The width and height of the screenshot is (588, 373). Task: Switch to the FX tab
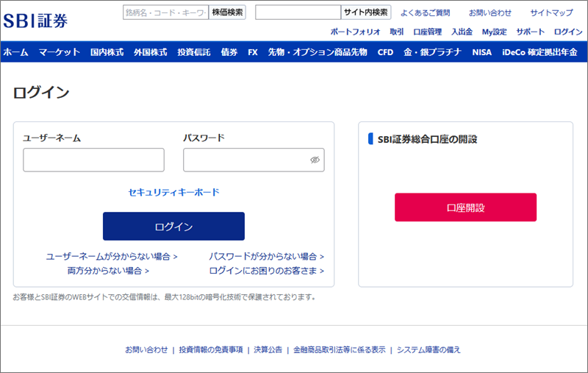pyautogui.click(x=253, y=52)
